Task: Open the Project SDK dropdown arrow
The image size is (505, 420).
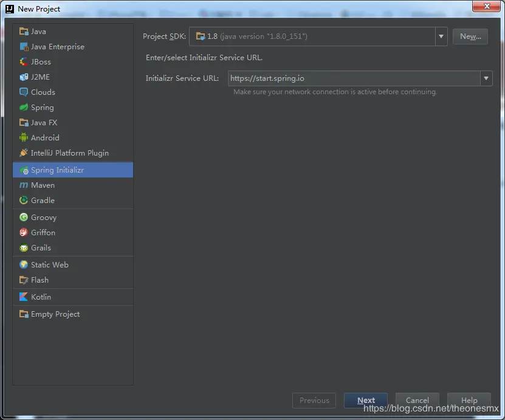Action: point(441,36)
